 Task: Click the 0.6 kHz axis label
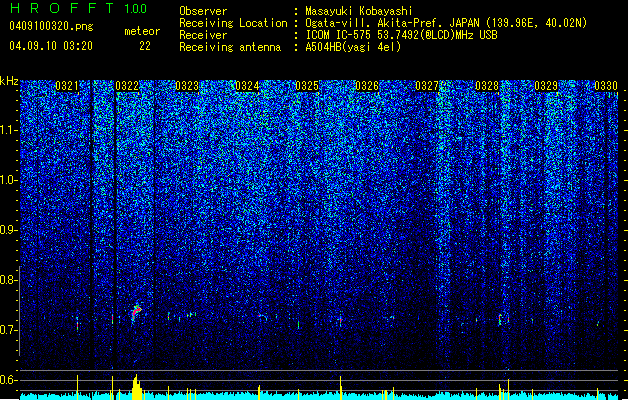coord(8,380)
